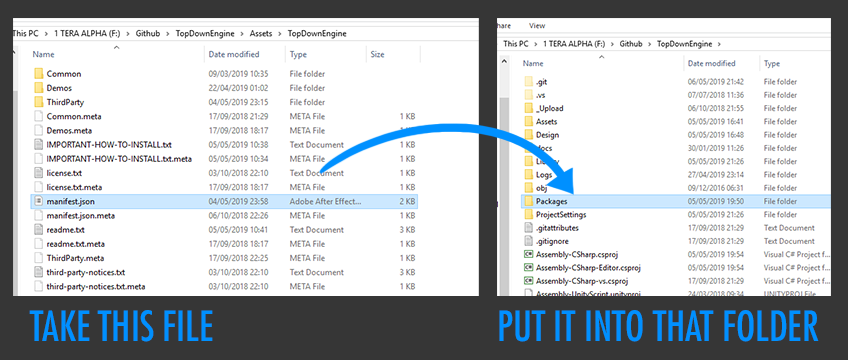Expand chevron after Assets in left breadcrumb
The image size is (848, 360).
click(280, 34)
